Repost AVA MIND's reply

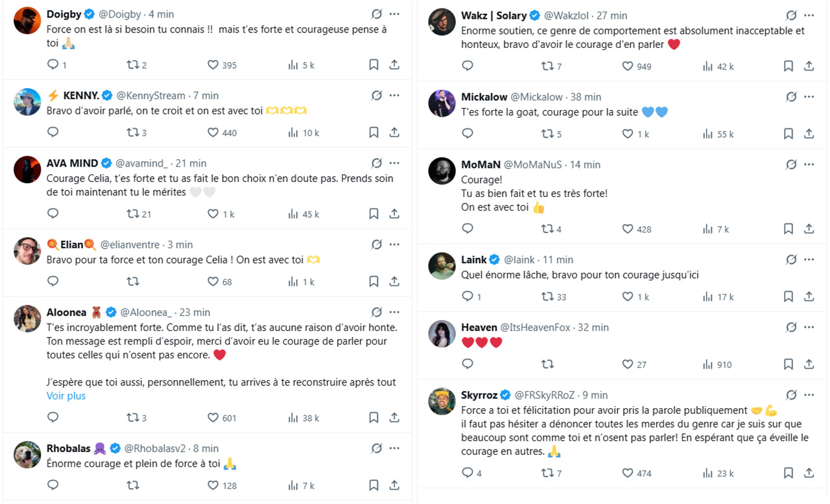(133, 214)
